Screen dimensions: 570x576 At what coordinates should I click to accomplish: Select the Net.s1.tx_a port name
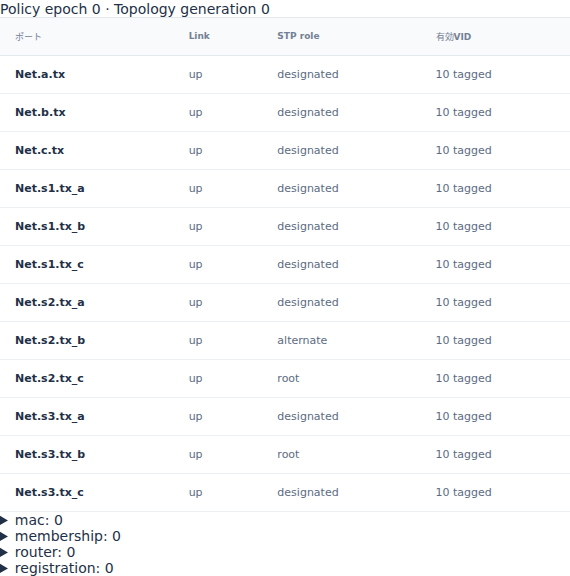(50, 188)
